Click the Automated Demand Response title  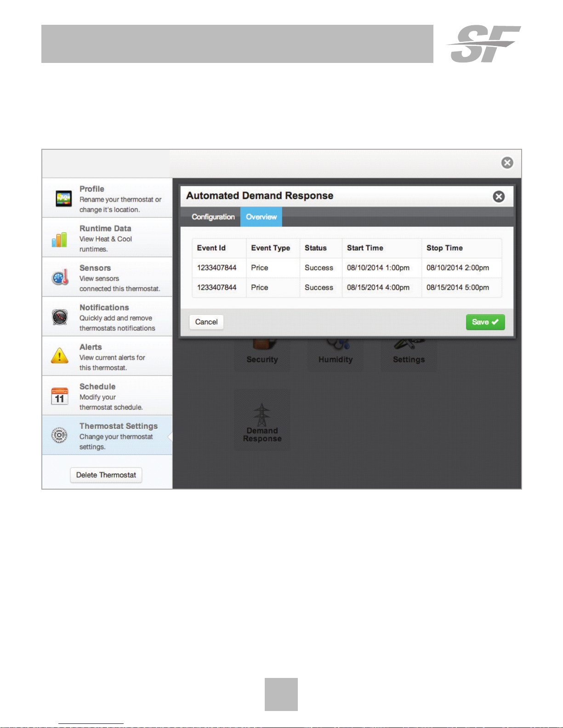(260, 196)
